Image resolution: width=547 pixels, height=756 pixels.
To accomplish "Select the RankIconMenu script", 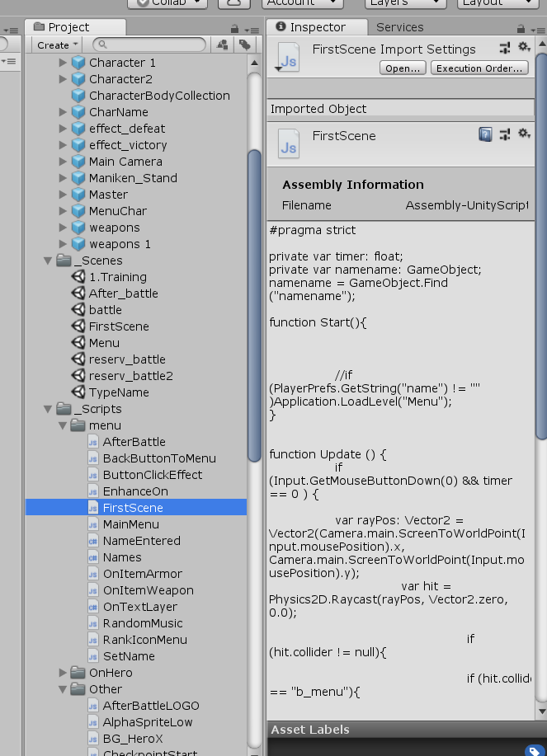I will pos(136,639).
